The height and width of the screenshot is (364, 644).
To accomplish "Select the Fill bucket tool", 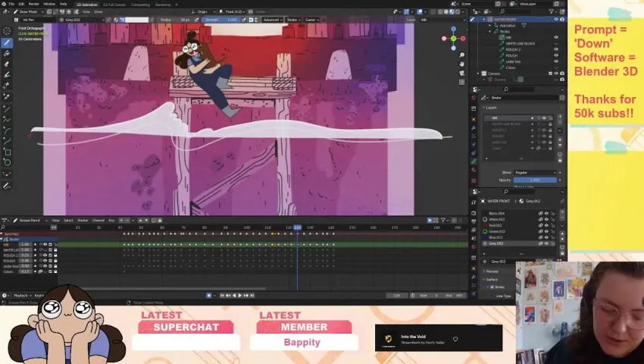I will 7,53.
